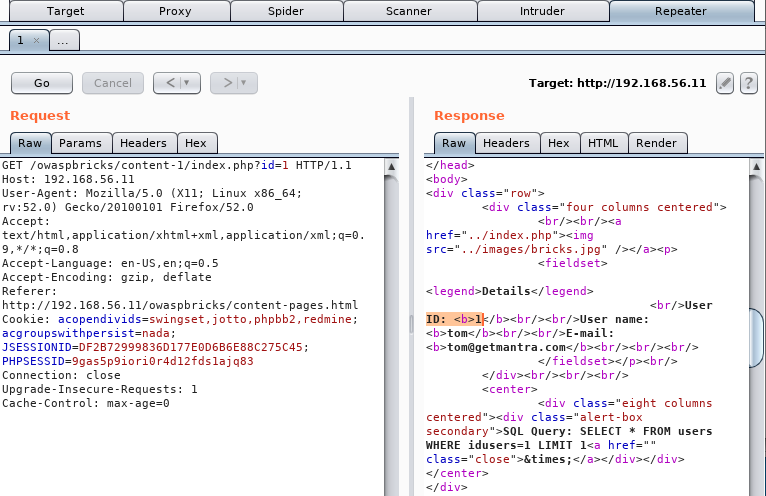The height and width of the screenshot is (496, 766).
Task: Click the greyed Cancel button
Action: [x=113, y=83]
